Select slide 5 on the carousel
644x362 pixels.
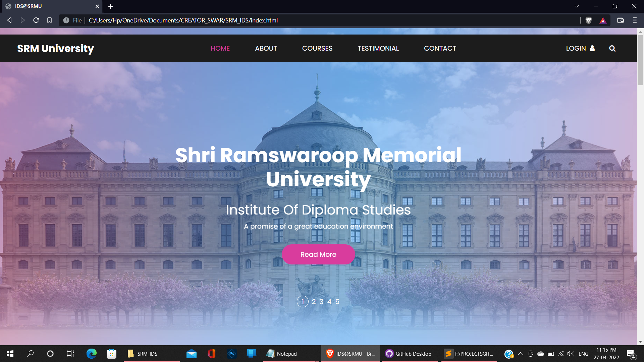click(x=337, y=301)
